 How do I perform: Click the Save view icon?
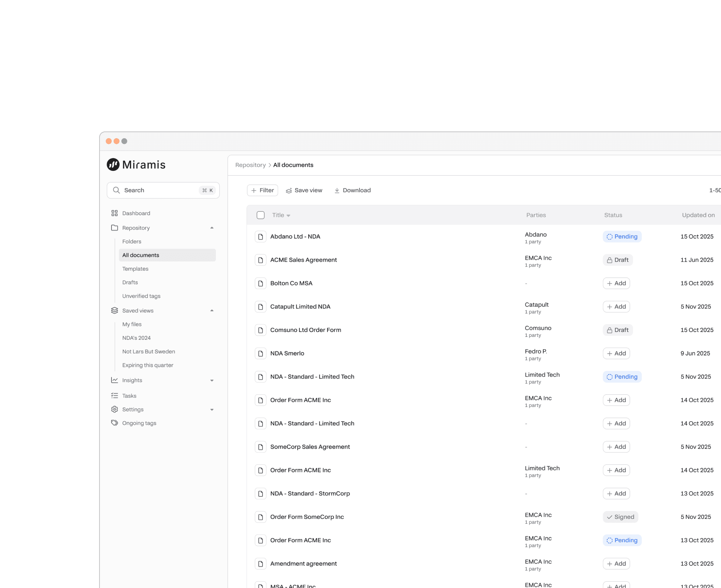289,190
